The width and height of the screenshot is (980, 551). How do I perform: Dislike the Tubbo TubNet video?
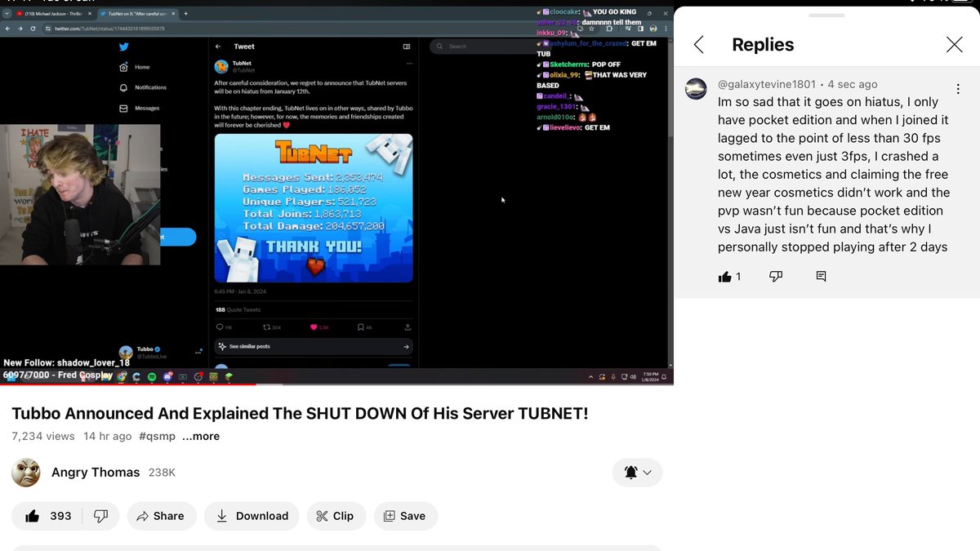(x=101, y=516)
